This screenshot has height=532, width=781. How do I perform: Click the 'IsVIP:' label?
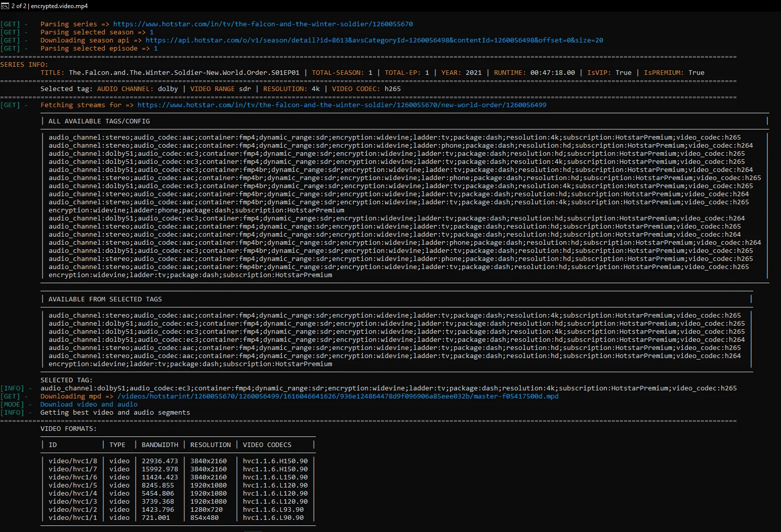click(599, 73)
